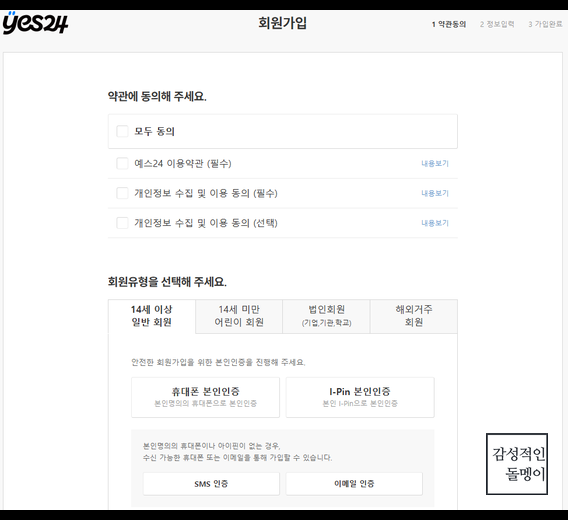Open 내용보기 for the 선택 개인정보 동의
Screen dimensions: 568x520
point(435,223)
